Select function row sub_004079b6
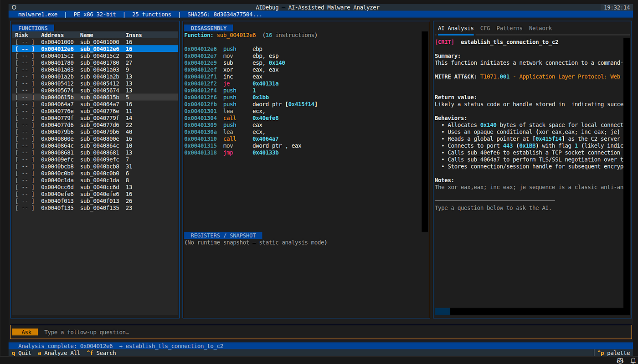The width and height of the screenshot is (638, 364). click(x=95, y=132)
